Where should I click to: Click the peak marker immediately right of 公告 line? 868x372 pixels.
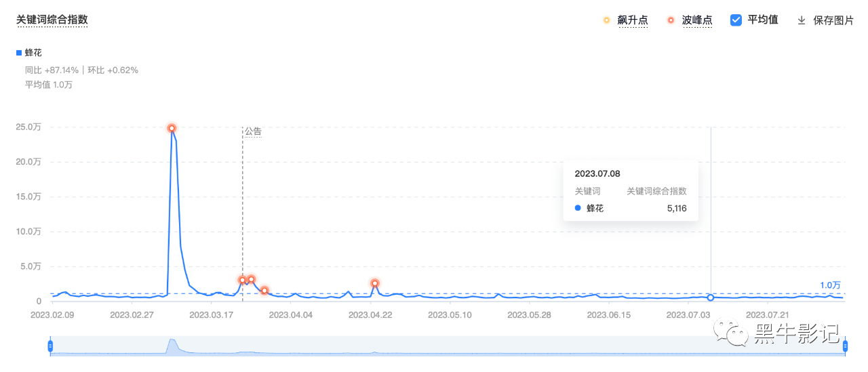(x=251, y=279)
